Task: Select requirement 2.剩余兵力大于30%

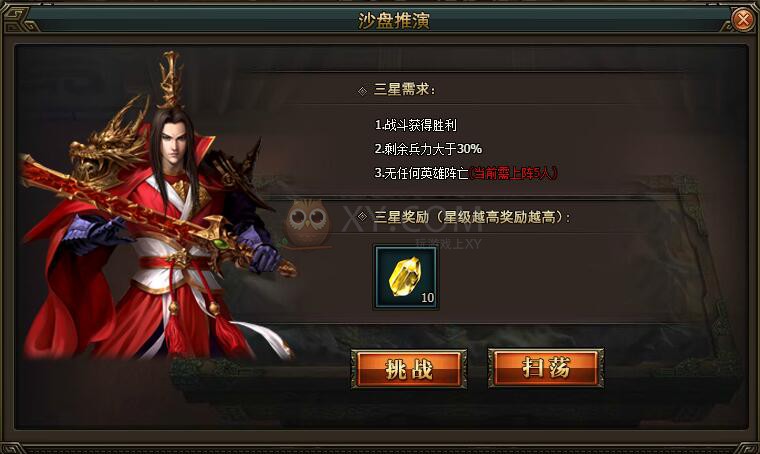Action: [x=428, y=149]
